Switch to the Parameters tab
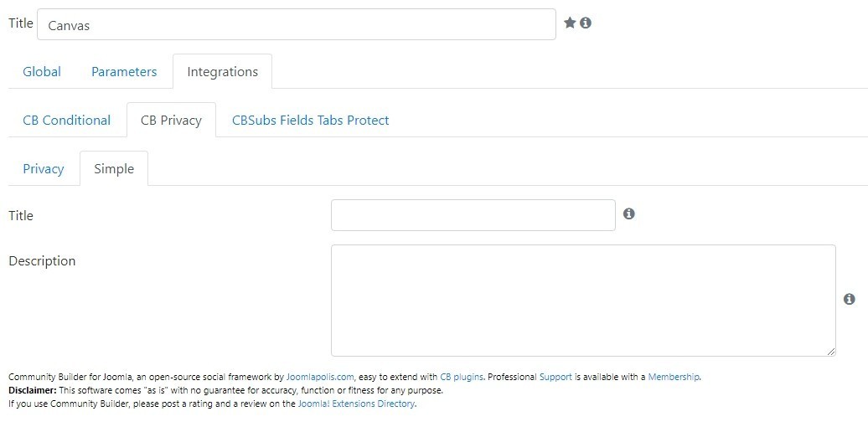 click(x=124, y=71)
